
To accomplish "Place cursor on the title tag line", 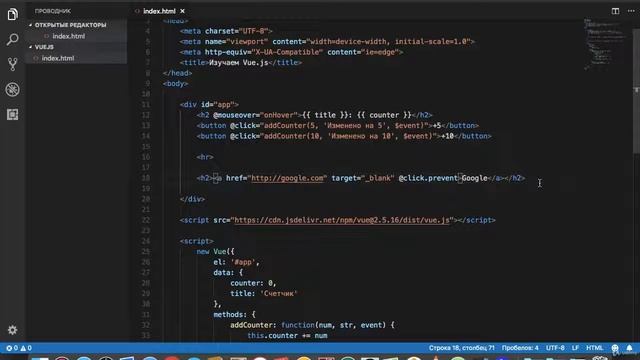I will pos(241,62).
